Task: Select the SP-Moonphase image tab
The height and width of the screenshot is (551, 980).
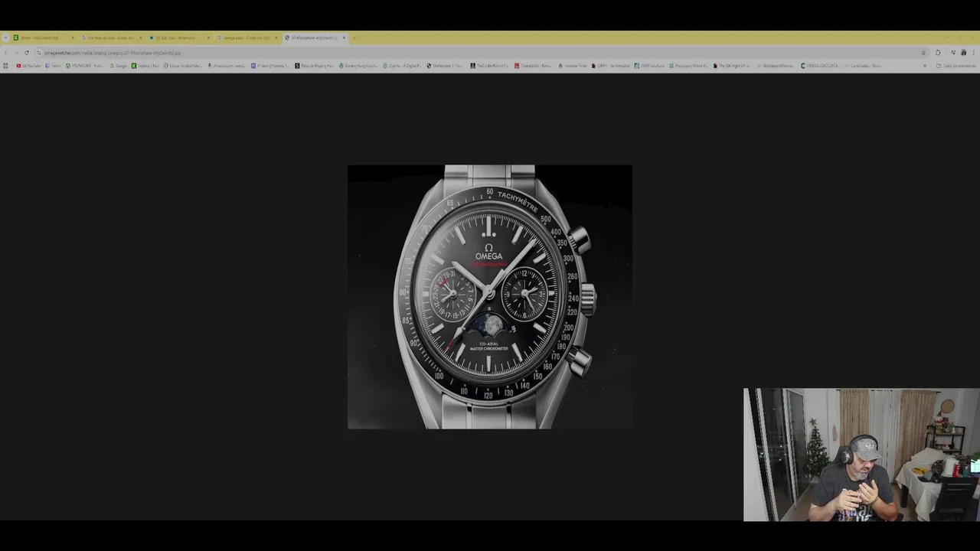Action: tap(315, 37)
